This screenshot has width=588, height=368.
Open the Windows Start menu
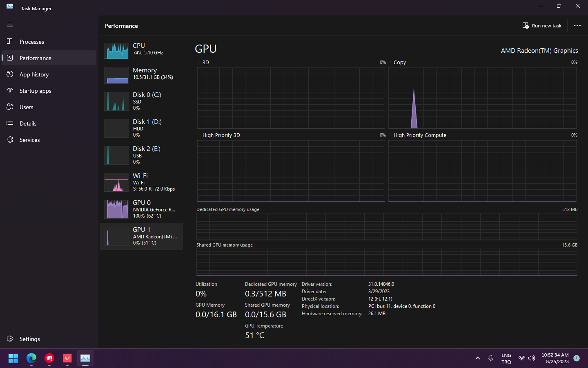pyautogui.click(x=13, y=358)
